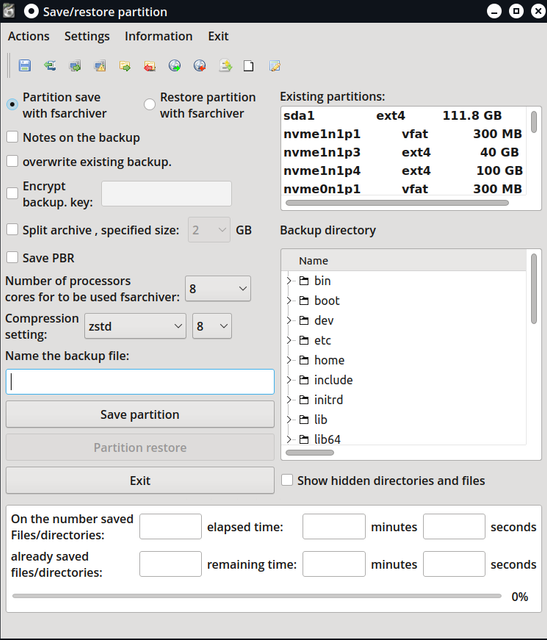Click the backup directory vertical scrollbar

pyautogui.click(x=534, y=289)
